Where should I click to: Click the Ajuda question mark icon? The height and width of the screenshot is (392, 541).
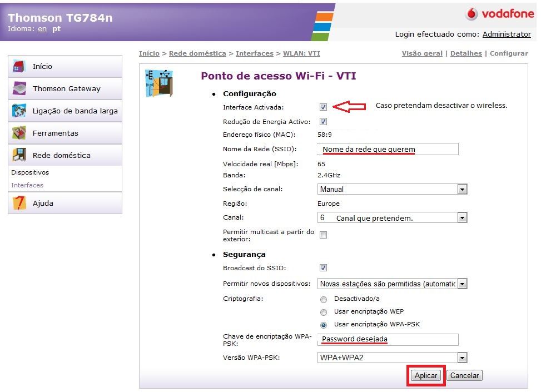click(x=19, y=203)
